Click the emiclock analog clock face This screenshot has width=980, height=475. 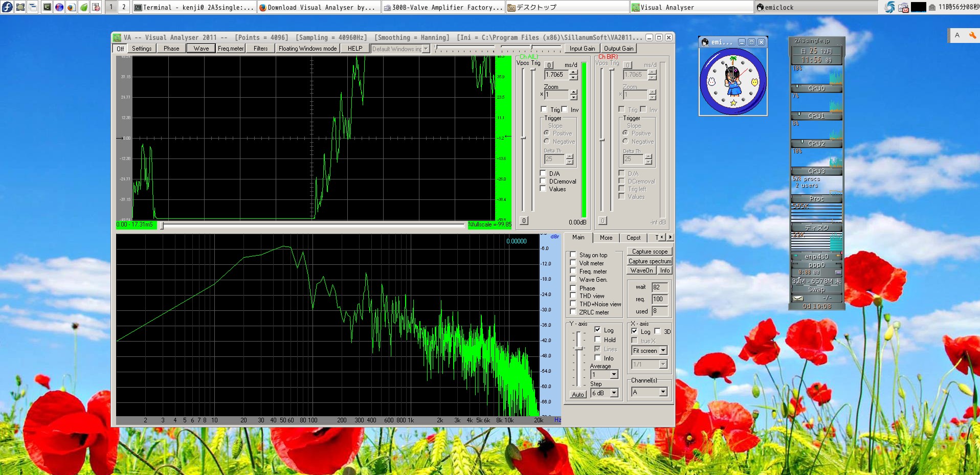click(x=733, y=82)
